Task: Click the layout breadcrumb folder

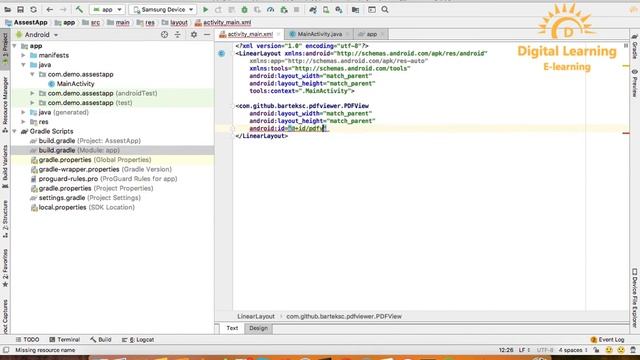Action: 175,22
